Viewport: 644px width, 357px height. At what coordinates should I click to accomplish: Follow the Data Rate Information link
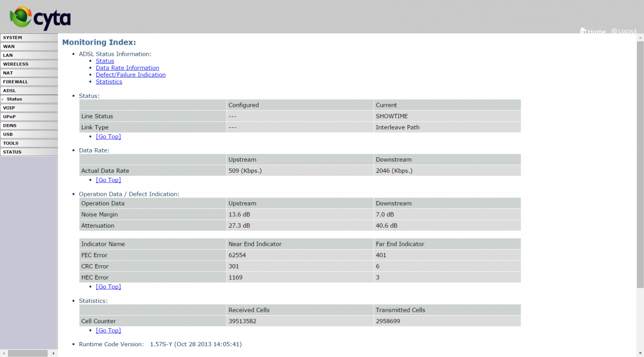pyautogui.click(x=128, y=68)
